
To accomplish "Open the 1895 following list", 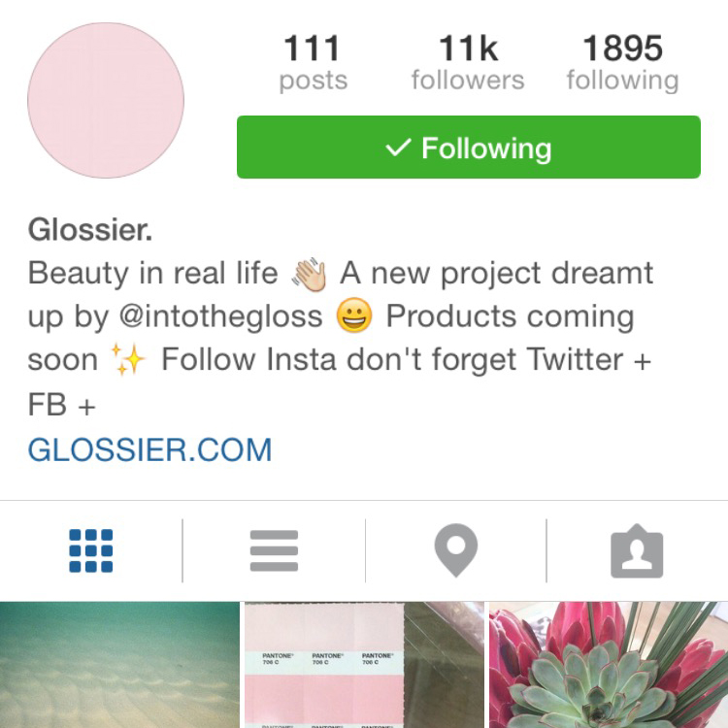I will (622, 63).
